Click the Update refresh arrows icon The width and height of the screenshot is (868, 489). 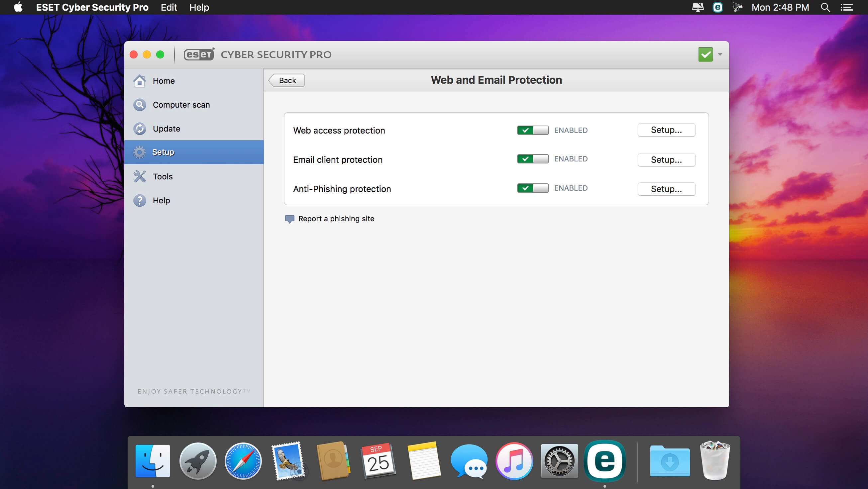pyautogui.click(x=140, y=129)
